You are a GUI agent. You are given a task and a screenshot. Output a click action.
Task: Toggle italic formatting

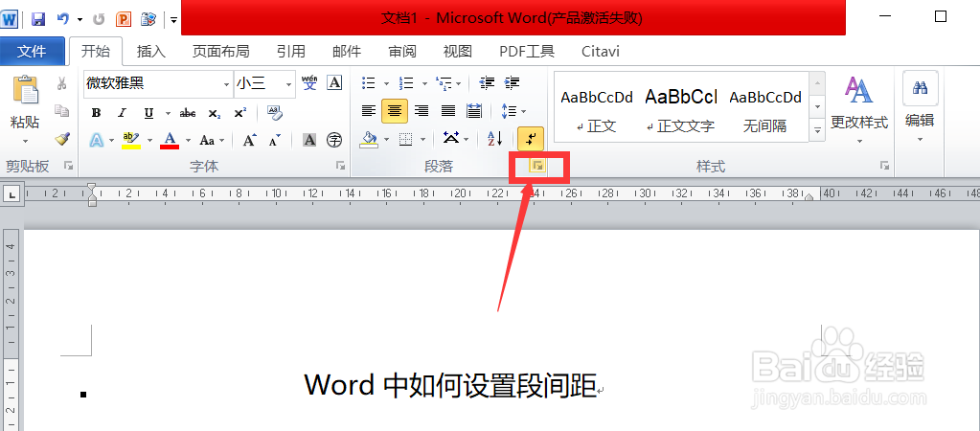pos(122,113)
